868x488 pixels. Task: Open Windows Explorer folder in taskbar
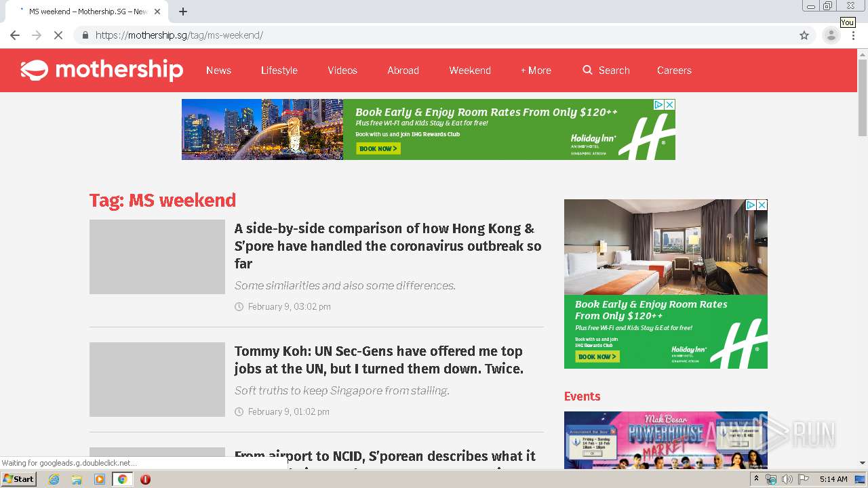coord(77,479)
